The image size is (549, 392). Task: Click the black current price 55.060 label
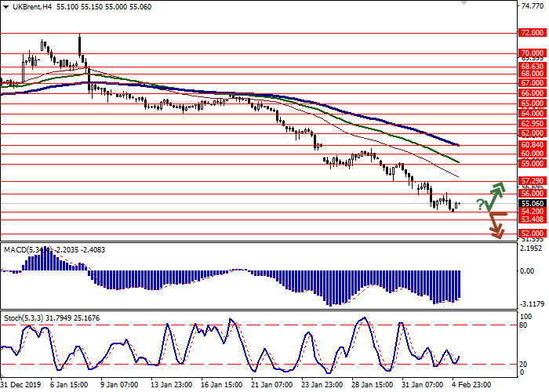coord(532,202)
